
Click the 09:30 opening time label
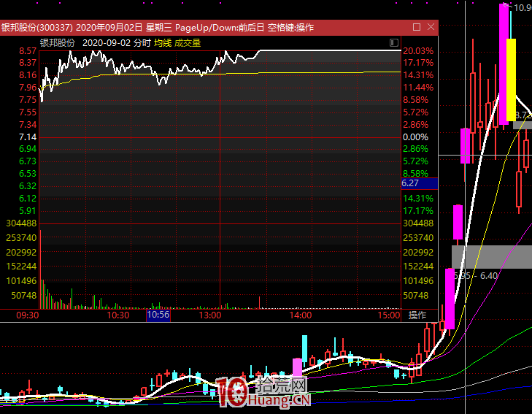[x=27, y=315]
